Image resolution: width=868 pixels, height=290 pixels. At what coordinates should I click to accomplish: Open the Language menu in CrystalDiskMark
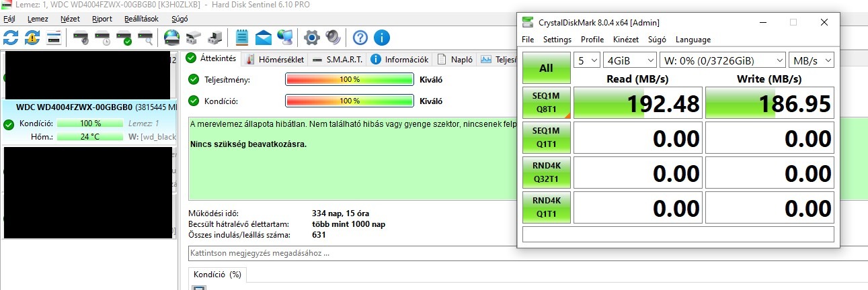pos(693,40)
